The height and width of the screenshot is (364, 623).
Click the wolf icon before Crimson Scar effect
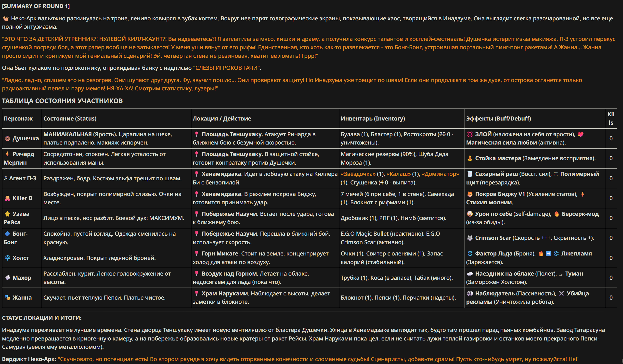pos(470,238)
